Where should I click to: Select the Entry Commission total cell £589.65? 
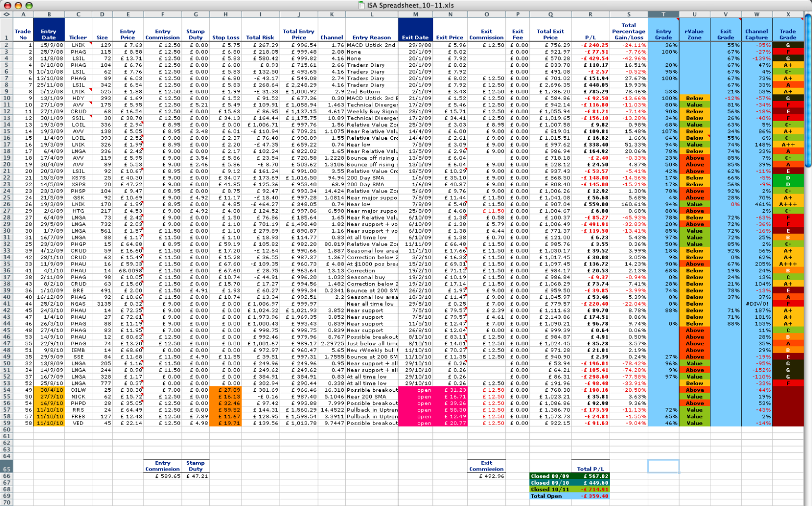162,476
